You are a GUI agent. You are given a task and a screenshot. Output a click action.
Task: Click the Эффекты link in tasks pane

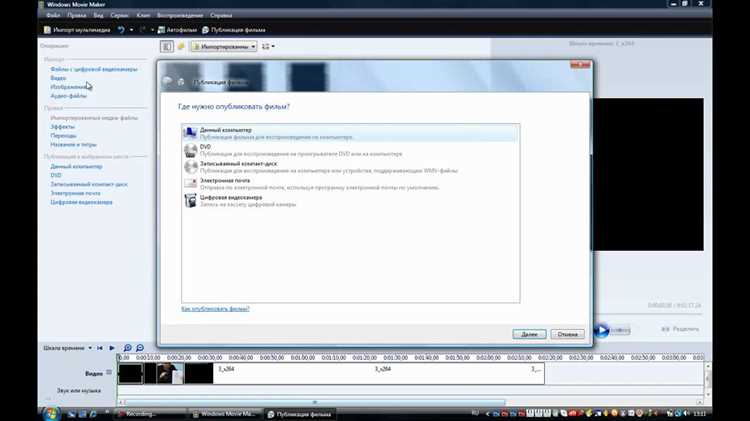click(x=63, y=127)
